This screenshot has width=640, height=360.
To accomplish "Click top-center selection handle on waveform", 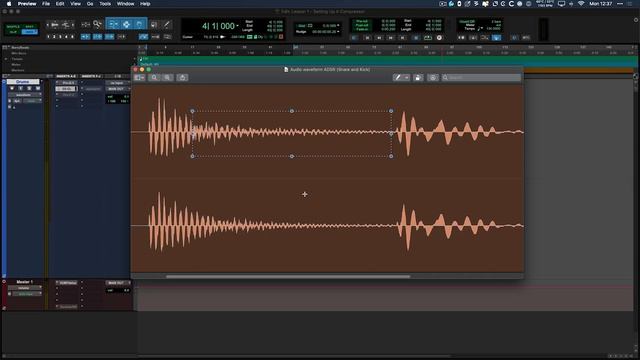I will 292,111.
